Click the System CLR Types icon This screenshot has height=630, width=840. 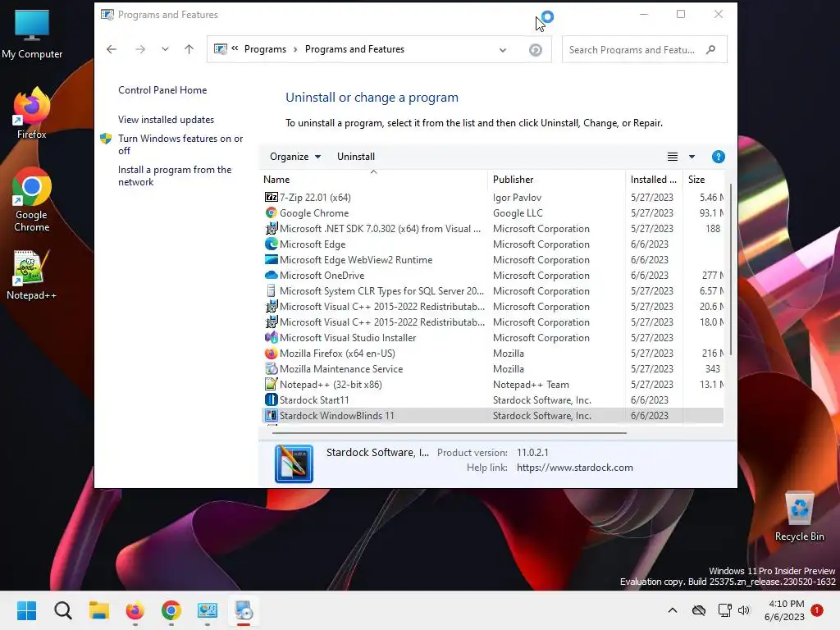(271, 290)
